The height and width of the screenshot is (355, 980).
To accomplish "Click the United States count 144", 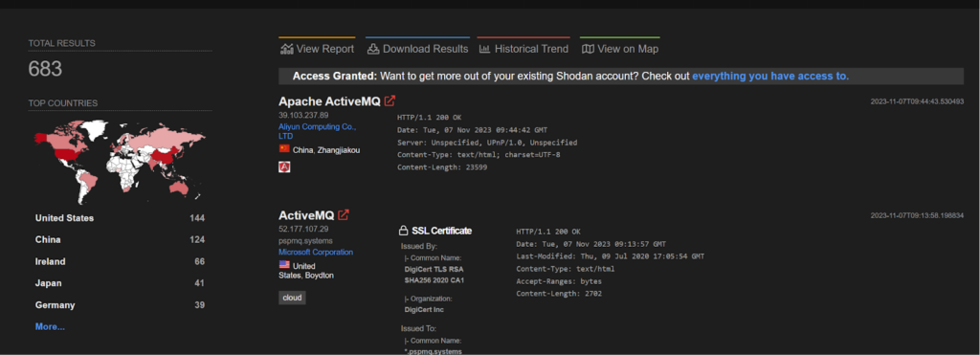I will point(197,218).
